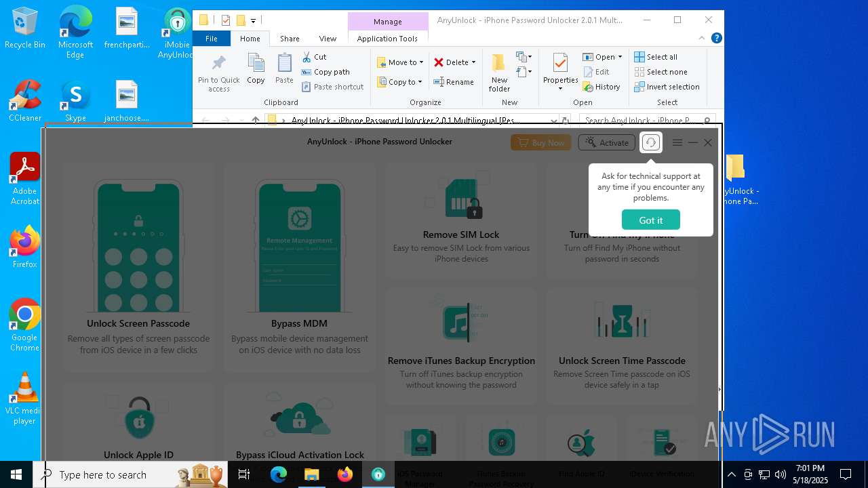Viewport: 868px width, 488px height.
Task: Open Firefox desktop shortcut
Action: (25, 247)
